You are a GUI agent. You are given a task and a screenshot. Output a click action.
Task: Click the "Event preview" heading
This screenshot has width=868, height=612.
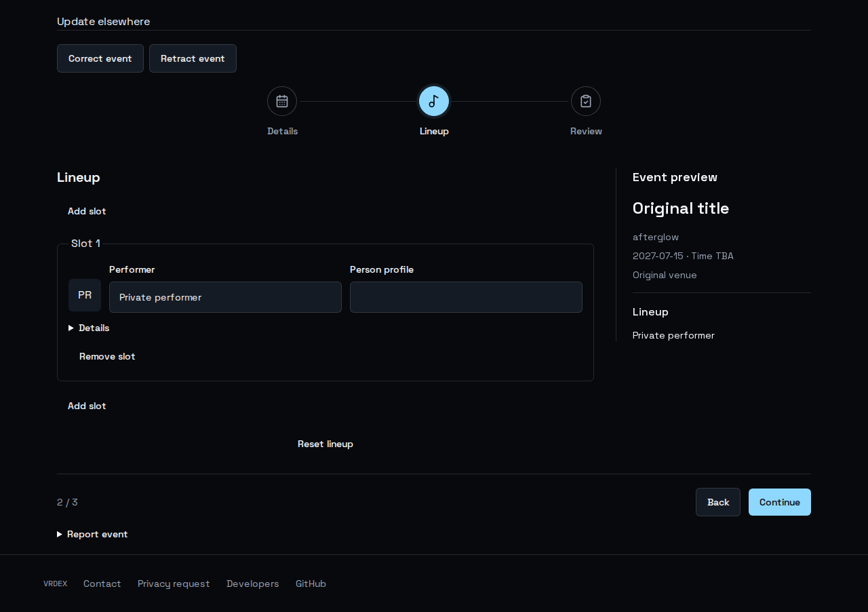[x=675, y=177]
